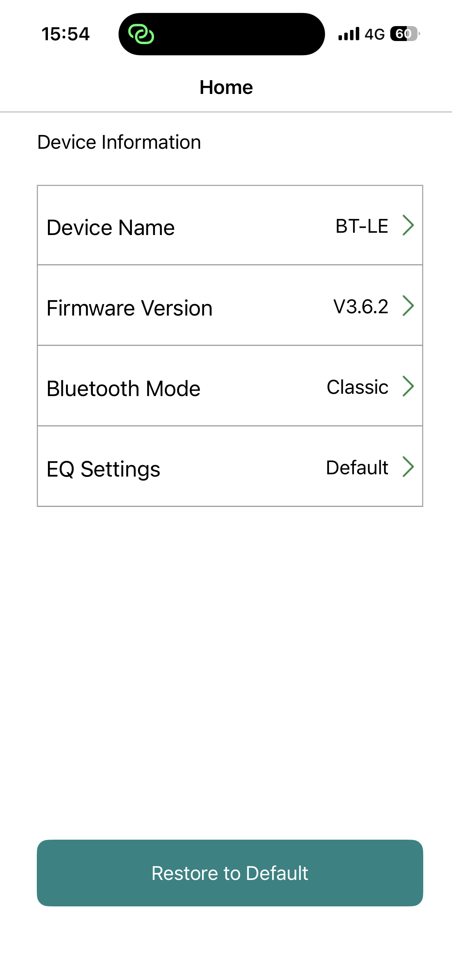
Task: Tap the 15:54 clock in status bar
Action: (x=66, y=34)
